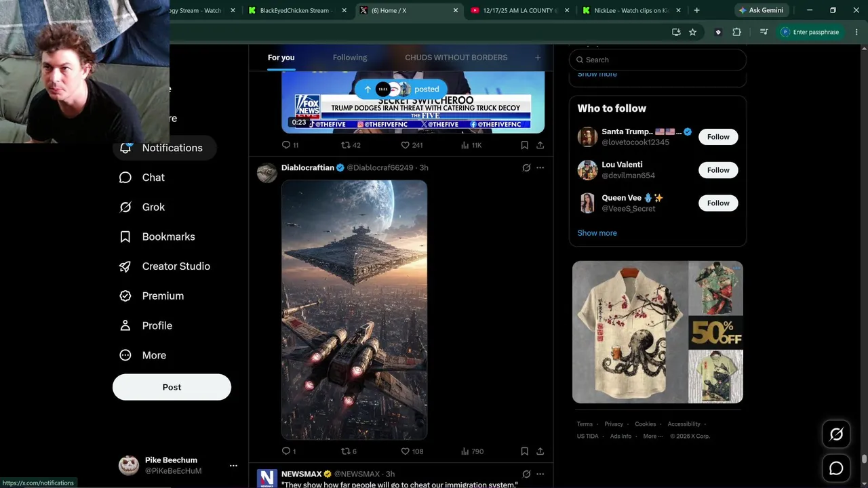Open Chat from the X sidebar
Viewport: 868px width, 488px height.
(142, 178)
